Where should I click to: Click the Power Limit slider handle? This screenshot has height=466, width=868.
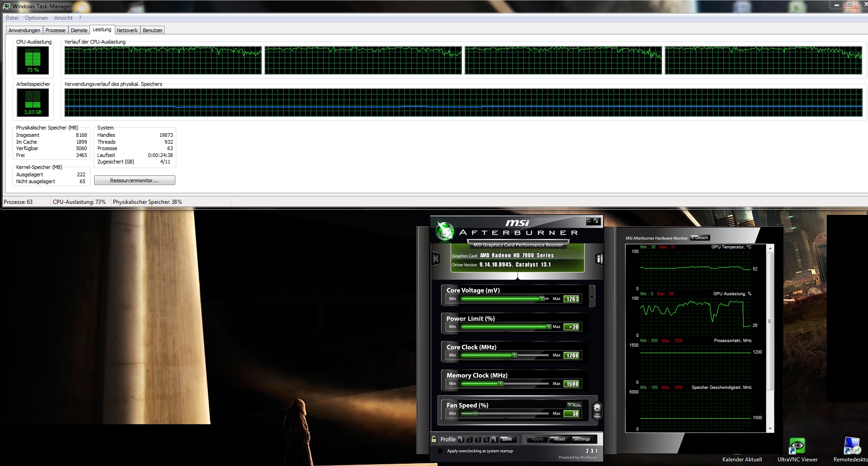coord(549,327)
